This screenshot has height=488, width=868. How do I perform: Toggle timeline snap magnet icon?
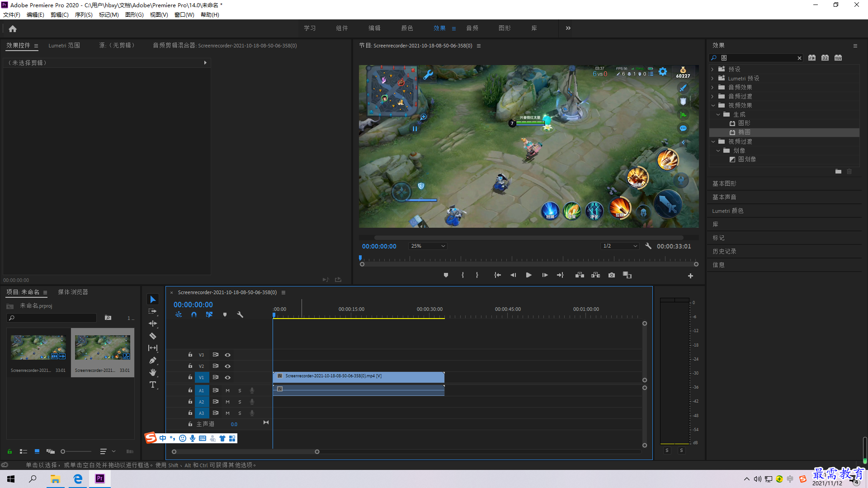click(x=194, y=314)
